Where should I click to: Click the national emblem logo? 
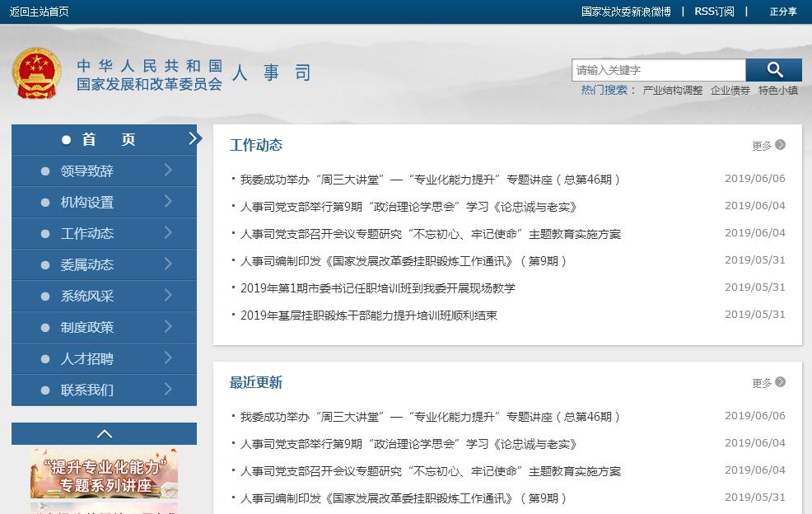point(36,74)
